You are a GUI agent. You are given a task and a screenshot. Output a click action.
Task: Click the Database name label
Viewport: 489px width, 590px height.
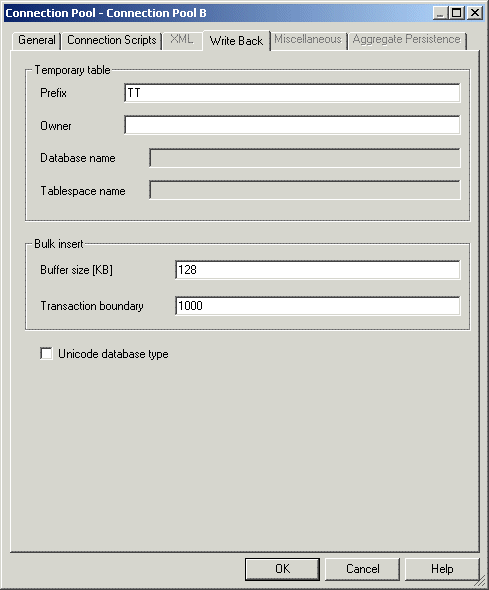(x=78, y=158)
